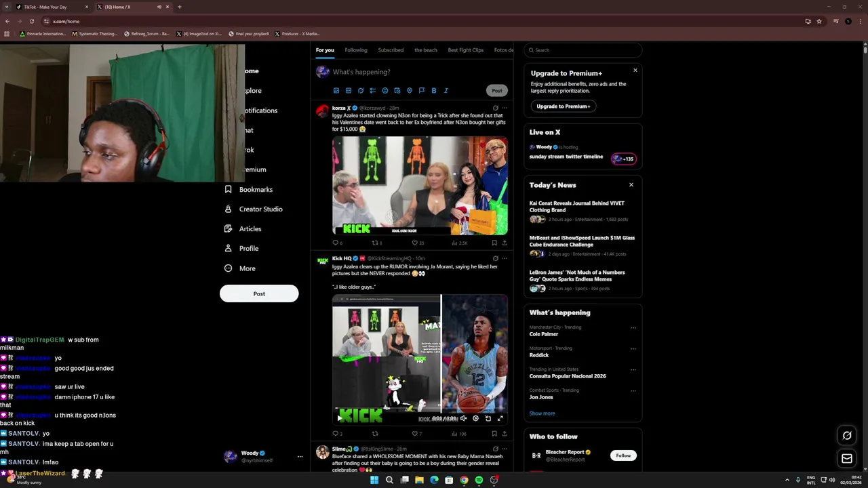Viewport: 868px width, 488px height.
Task: Open more options on Slime's post
Action: [x=505, y=449]
